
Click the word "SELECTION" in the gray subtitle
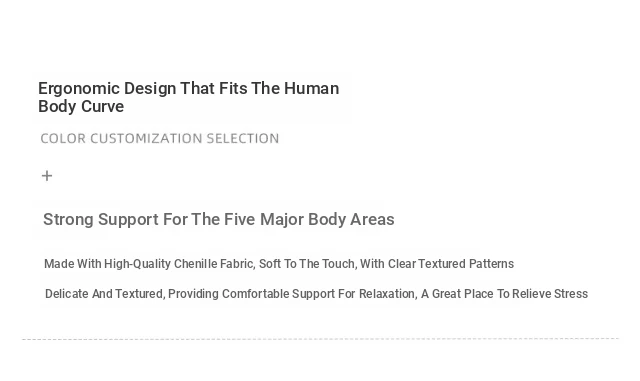[242, 138]
